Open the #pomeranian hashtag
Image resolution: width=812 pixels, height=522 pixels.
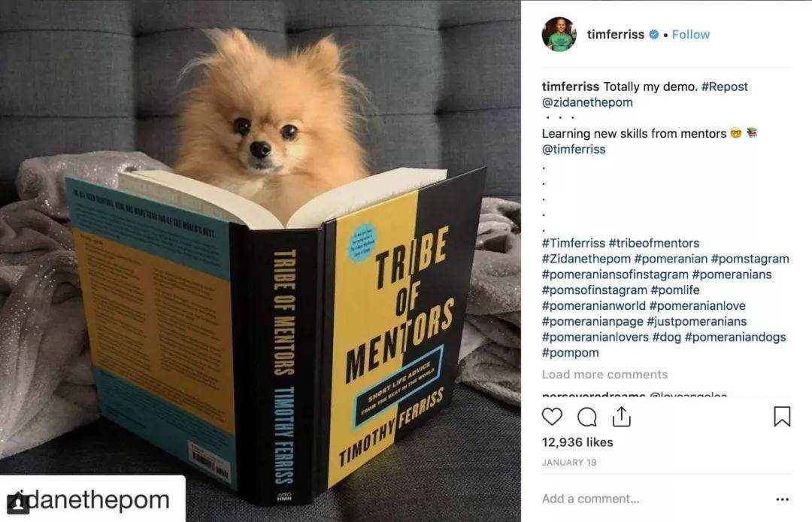671,259
